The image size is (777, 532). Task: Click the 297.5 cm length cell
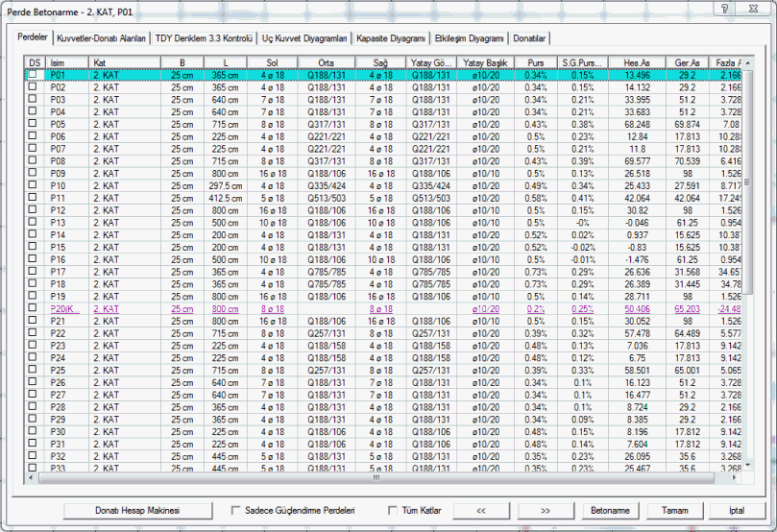click(226, 185)
